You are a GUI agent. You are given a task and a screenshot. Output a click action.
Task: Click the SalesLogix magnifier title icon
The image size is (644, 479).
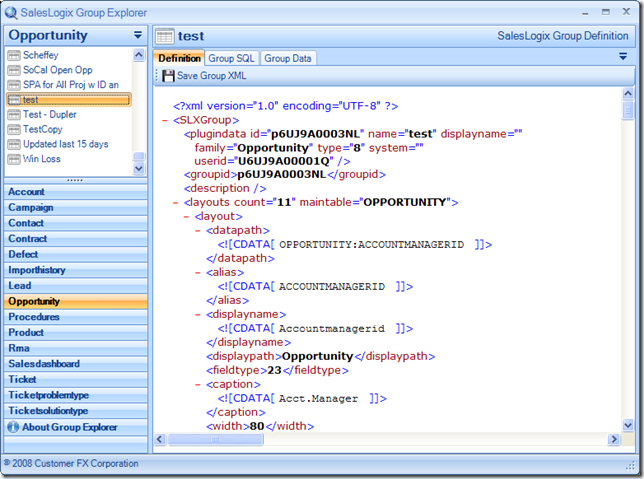pos(11,13)
